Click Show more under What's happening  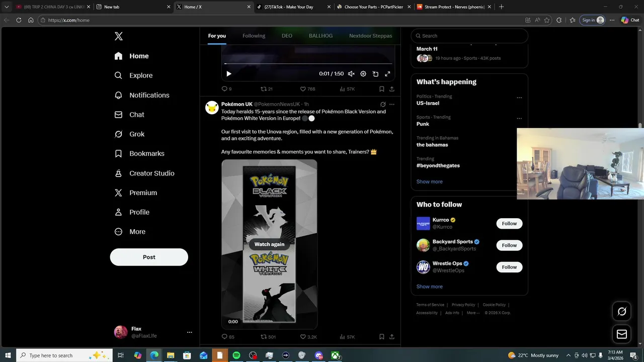coord(429,182)
